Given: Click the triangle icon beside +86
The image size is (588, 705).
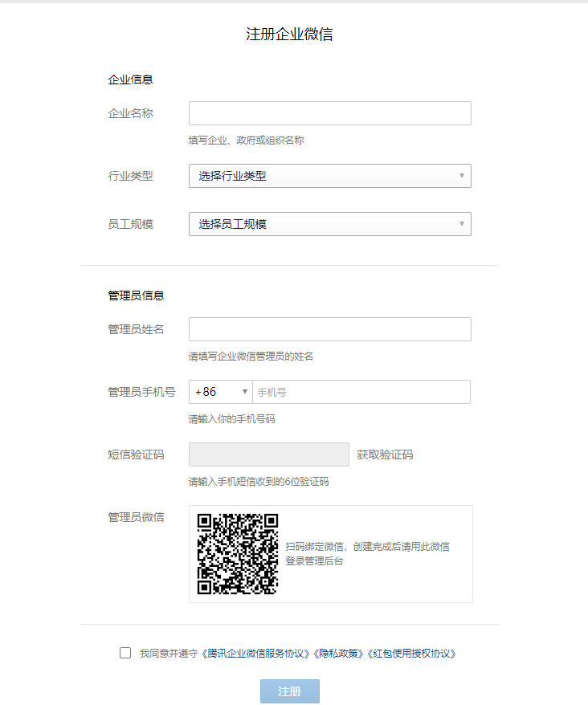Looking at the screenshot, I should (245, 392).
